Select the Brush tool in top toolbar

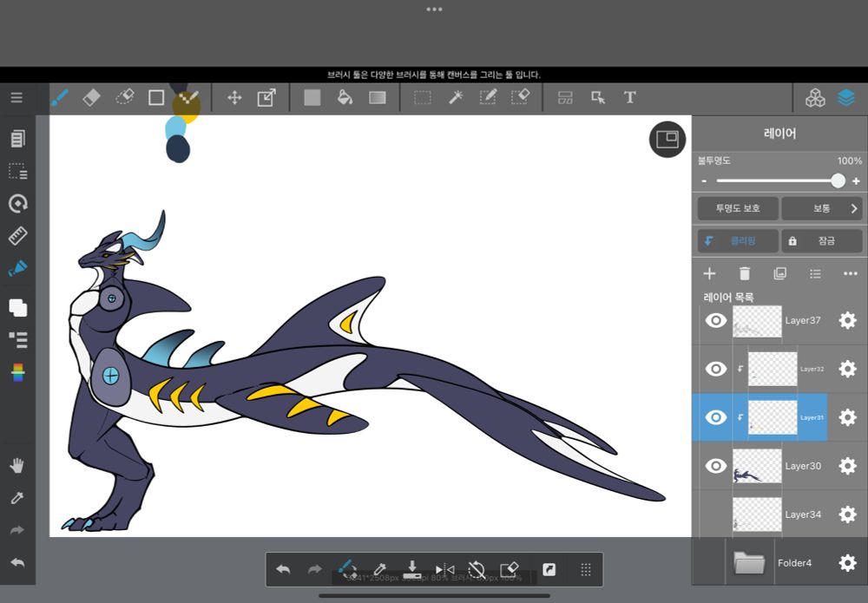[x=60, y=98]
